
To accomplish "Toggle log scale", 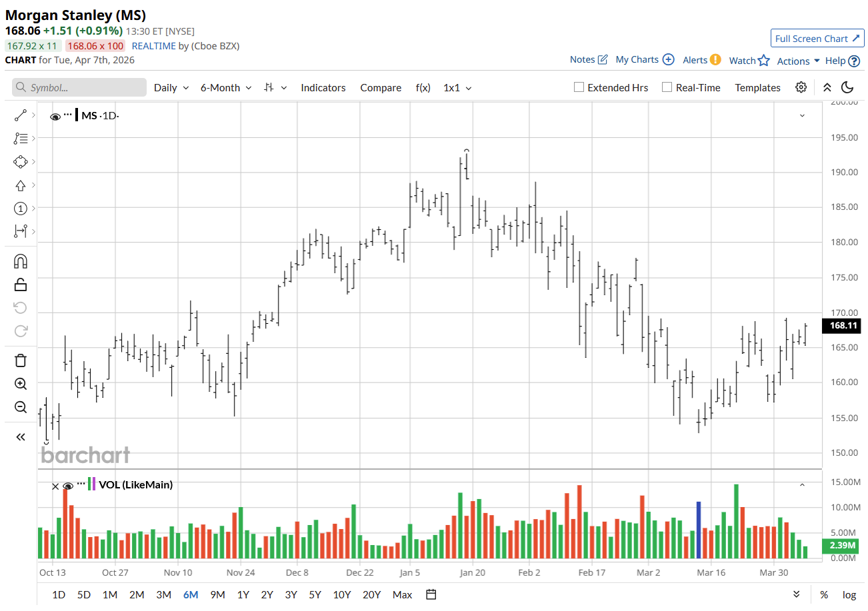I will pyautogui.click(x=849, y=594).
